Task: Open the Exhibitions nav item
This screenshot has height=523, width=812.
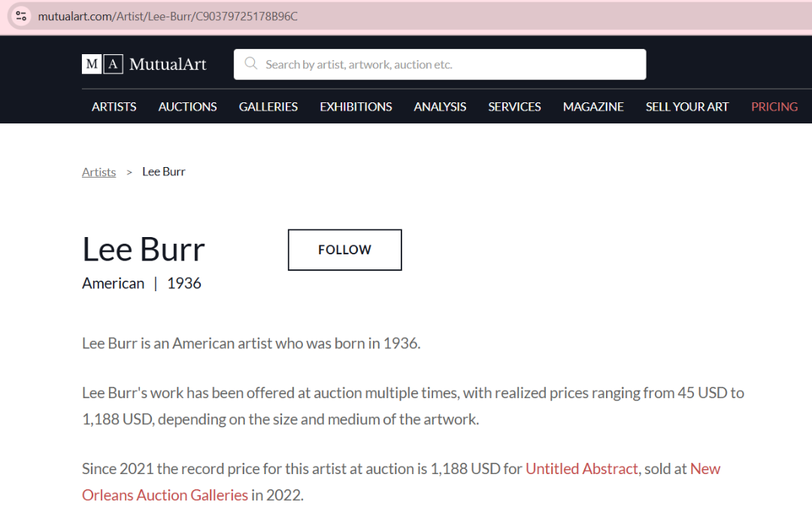Action: point(356,107)
